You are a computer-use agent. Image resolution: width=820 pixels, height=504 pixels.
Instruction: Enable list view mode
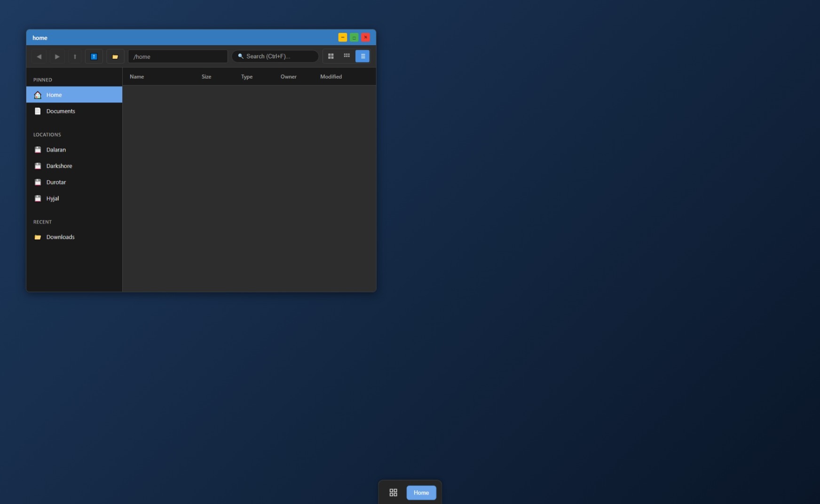(363, 56)
